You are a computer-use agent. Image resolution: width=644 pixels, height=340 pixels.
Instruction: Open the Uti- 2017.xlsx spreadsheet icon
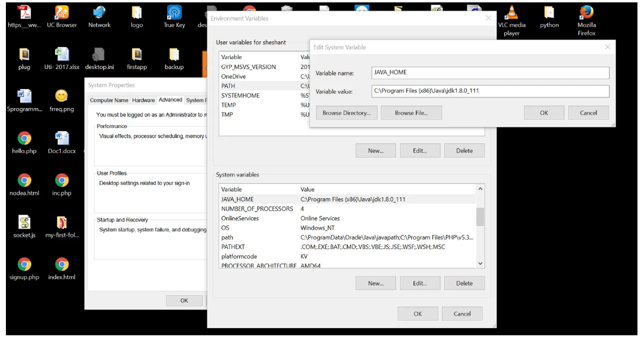pos(61,55)
